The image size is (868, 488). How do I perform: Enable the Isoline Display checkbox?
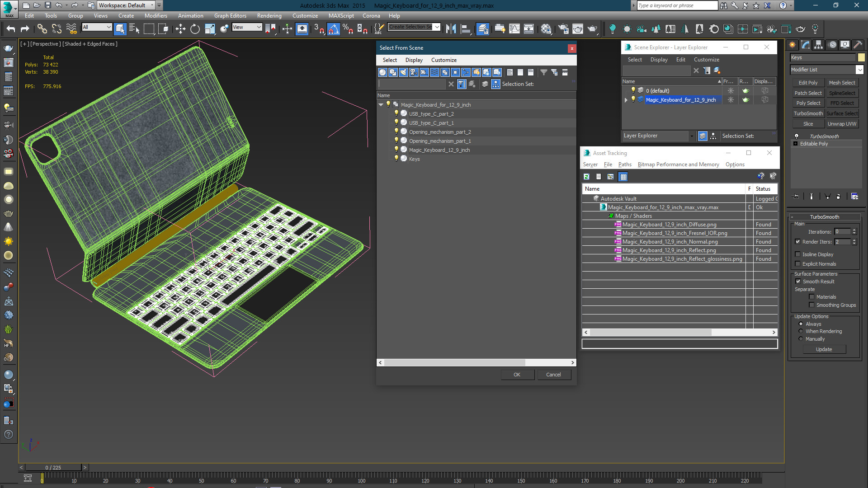click(x=798, y=254)
